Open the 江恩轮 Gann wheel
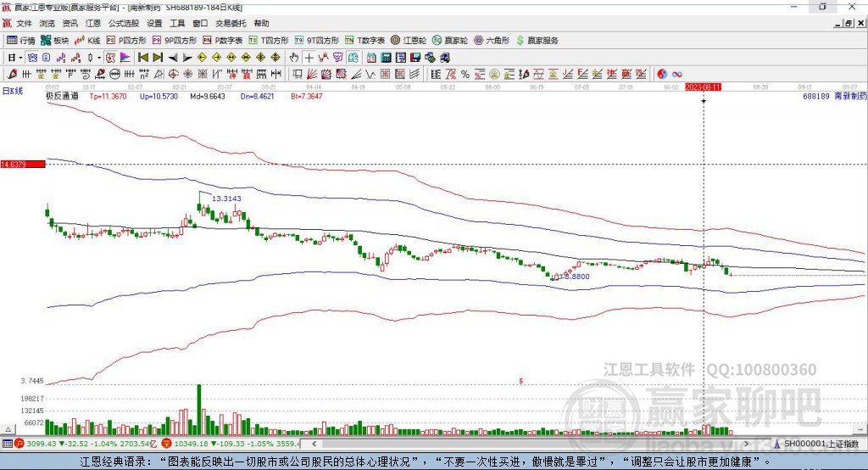This screenshot has height=470, width=868. click(x=409, y=41)
